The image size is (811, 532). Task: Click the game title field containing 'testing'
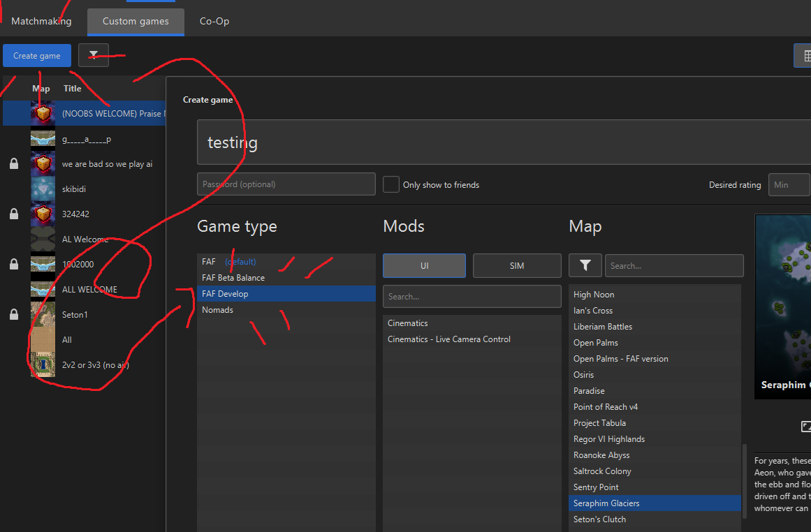click(x=504, y=142)
